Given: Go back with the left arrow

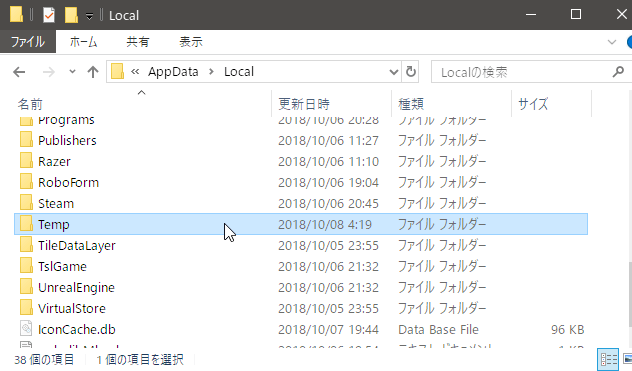Looking at the screenshot, I should [19, 72].
